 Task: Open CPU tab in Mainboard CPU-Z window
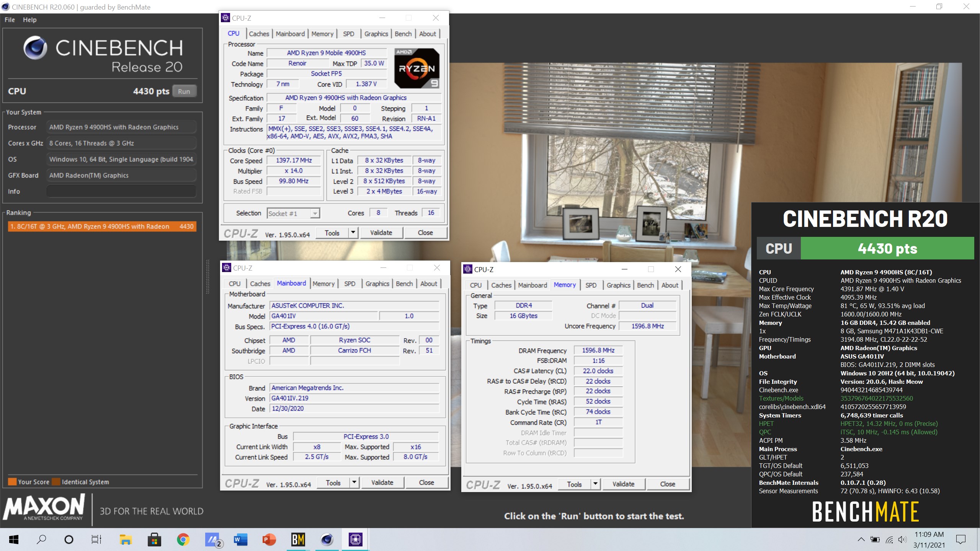[235, 284]
